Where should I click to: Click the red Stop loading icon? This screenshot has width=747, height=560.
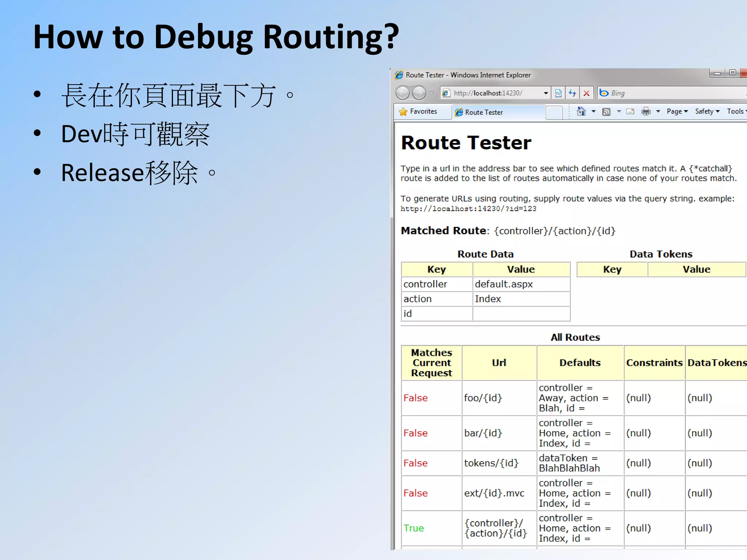pos(587,93)
